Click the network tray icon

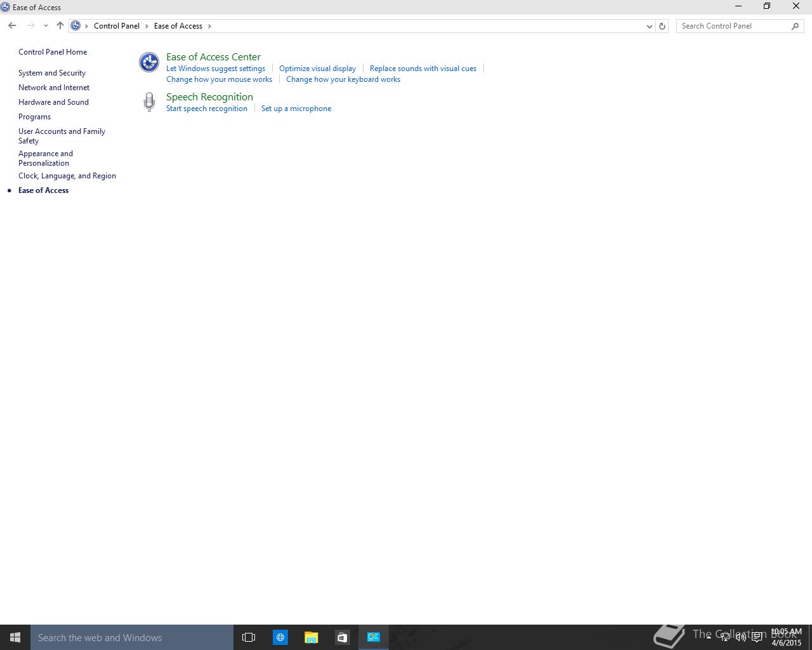725,637
